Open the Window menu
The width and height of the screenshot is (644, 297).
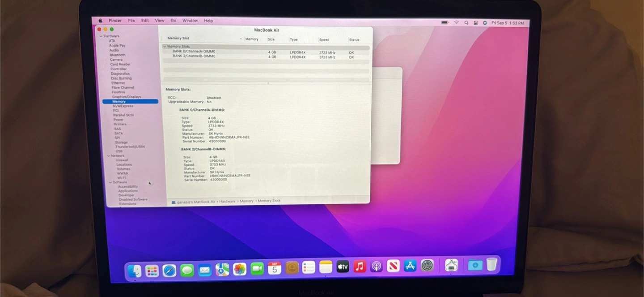[x=190, y=21]
